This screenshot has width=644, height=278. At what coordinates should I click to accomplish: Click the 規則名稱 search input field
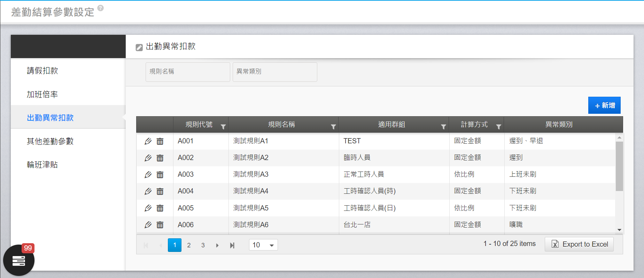pos(188,72)
